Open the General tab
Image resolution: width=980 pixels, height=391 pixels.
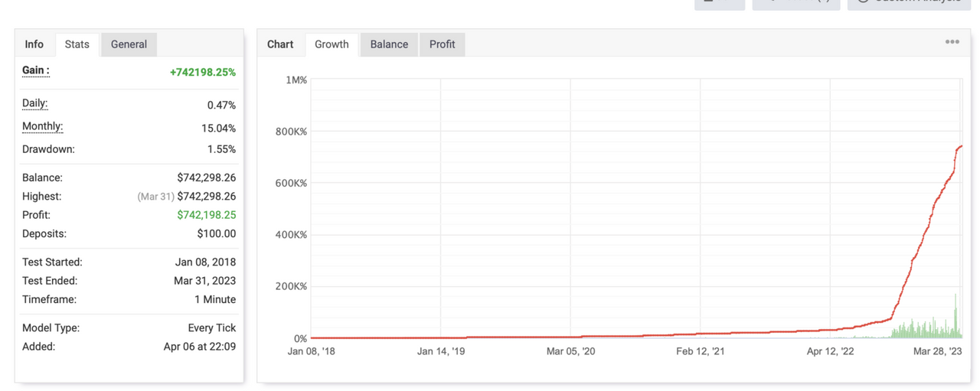[129, 44]
